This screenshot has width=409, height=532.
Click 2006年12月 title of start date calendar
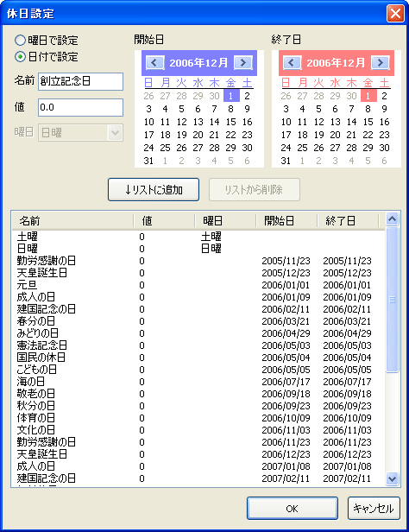tap(198, 63)
